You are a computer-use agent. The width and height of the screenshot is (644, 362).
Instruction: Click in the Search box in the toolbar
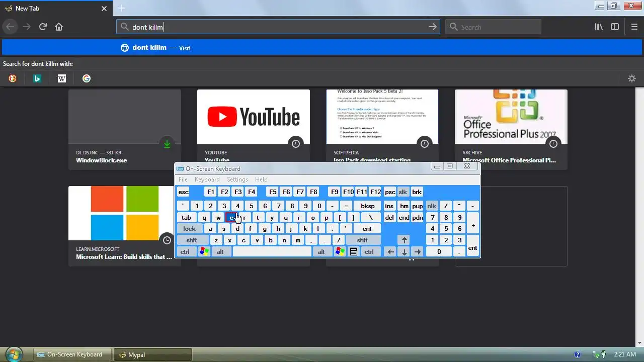pos(494,27)
